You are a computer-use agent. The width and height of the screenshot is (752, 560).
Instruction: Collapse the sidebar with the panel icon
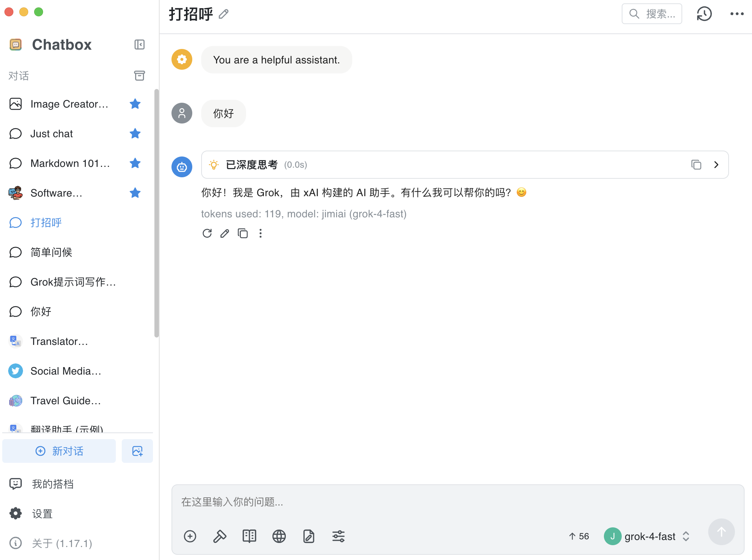pyautogui.click(x=139, y=45)
